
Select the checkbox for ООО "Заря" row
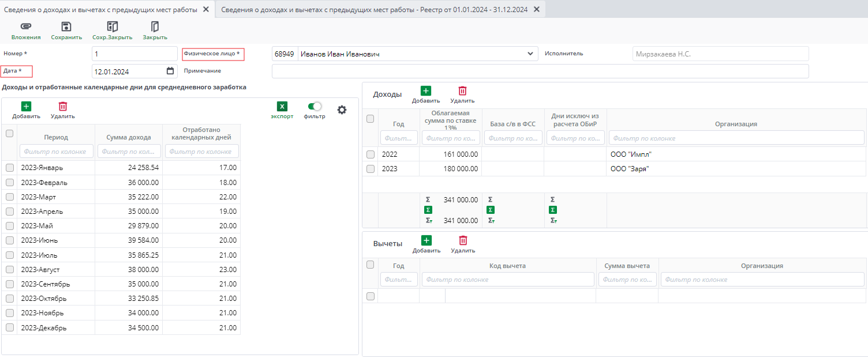coord(371,169)
